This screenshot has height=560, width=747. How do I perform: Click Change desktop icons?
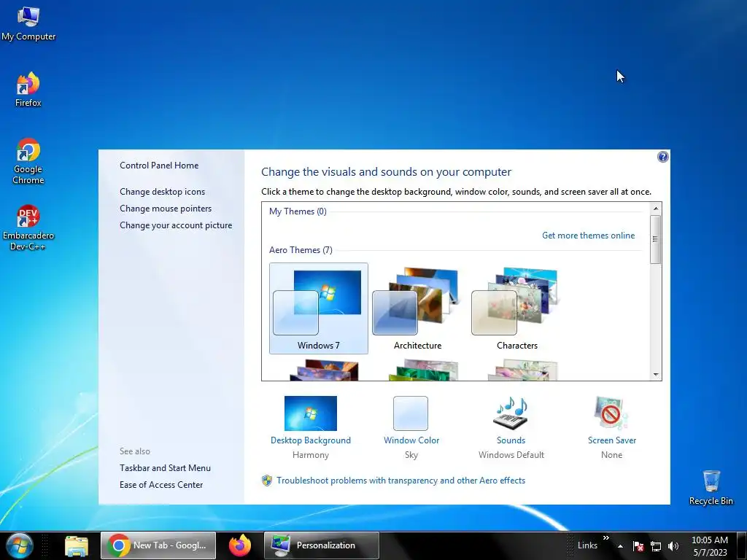click(x=163, y=192)
